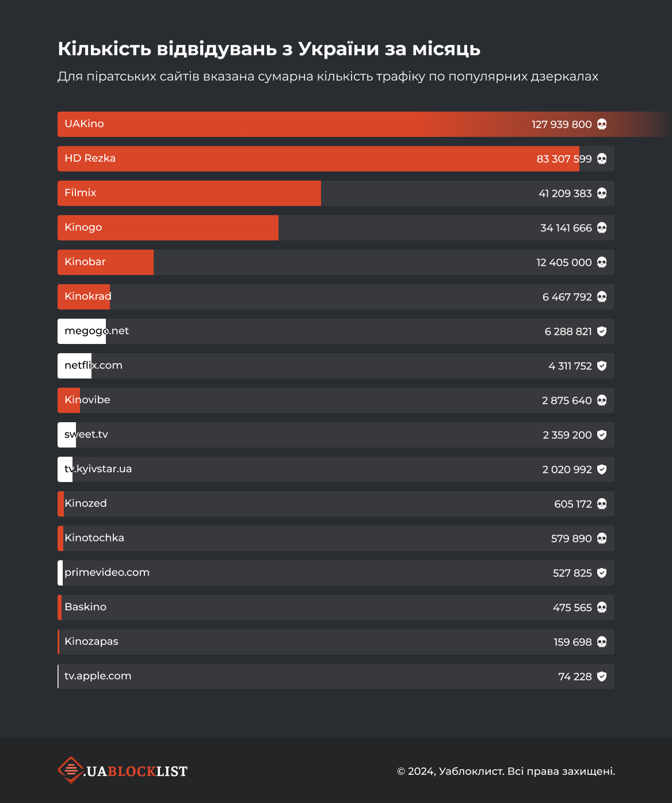
Task: Click the skull icon next to UAKino
Action: [602, 124]
